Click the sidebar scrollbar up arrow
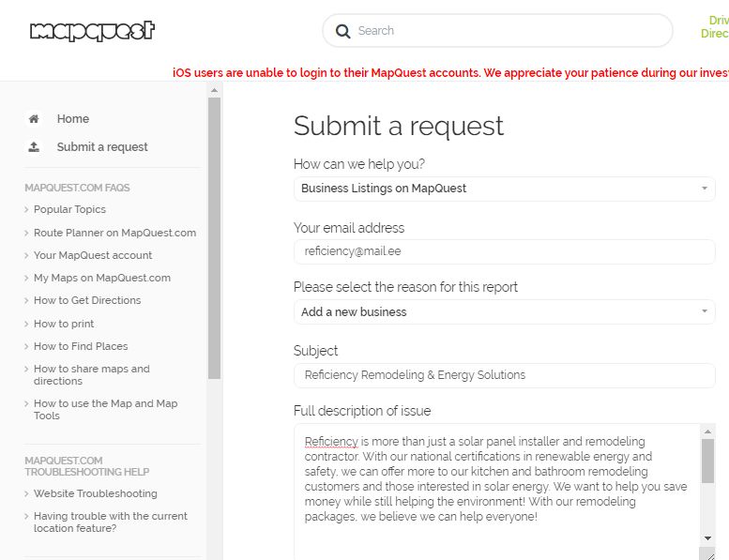Image resolution: width=729 pixels, height=560 pixels. (214, 90)
